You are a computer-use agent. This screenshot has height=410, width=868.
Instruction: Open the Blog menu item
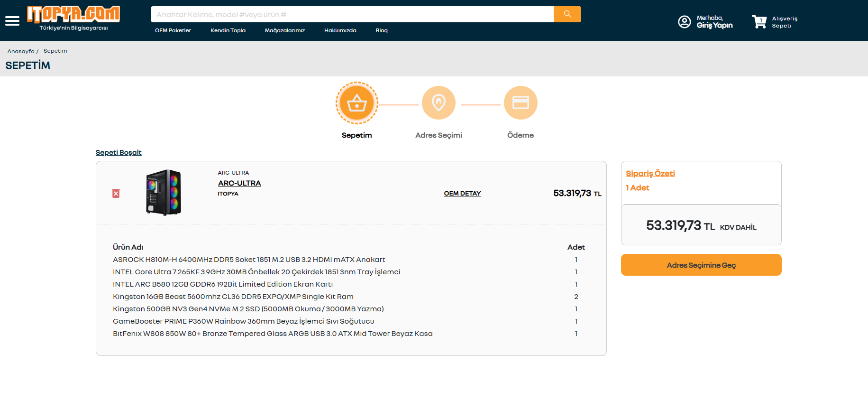382,30
